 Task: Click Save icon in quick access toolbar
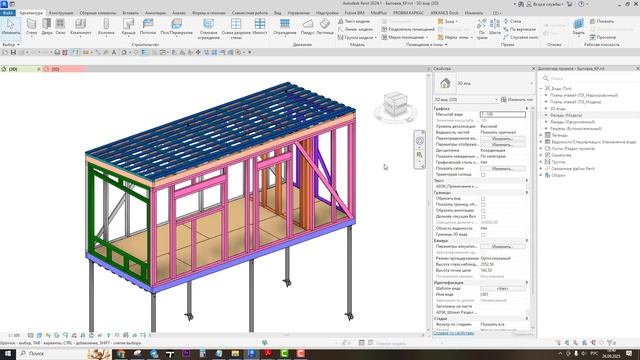13,52
